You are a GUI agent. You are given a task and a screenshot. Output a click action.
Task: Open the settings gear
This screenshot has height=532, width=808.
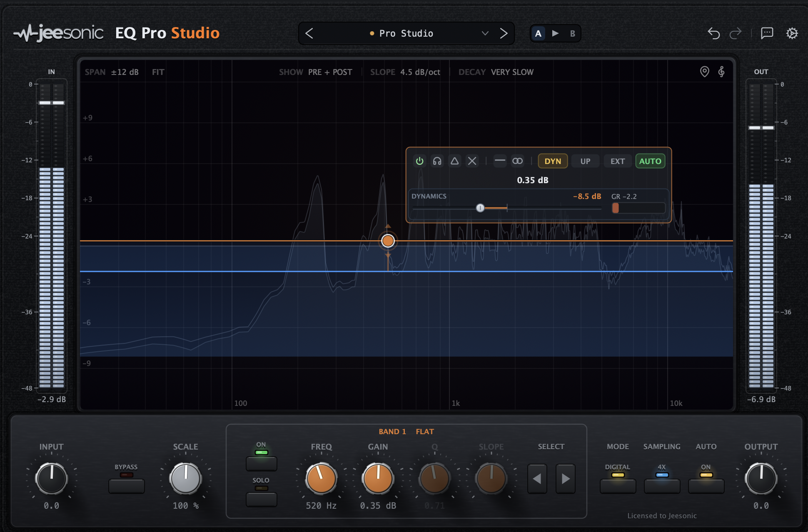coord(792,33)
